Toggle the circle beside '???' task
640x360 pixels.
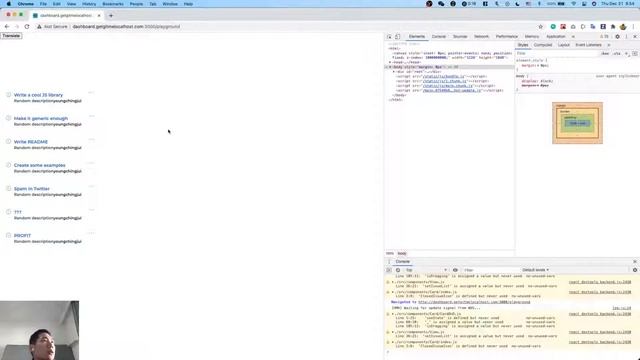tap(9, 212)
